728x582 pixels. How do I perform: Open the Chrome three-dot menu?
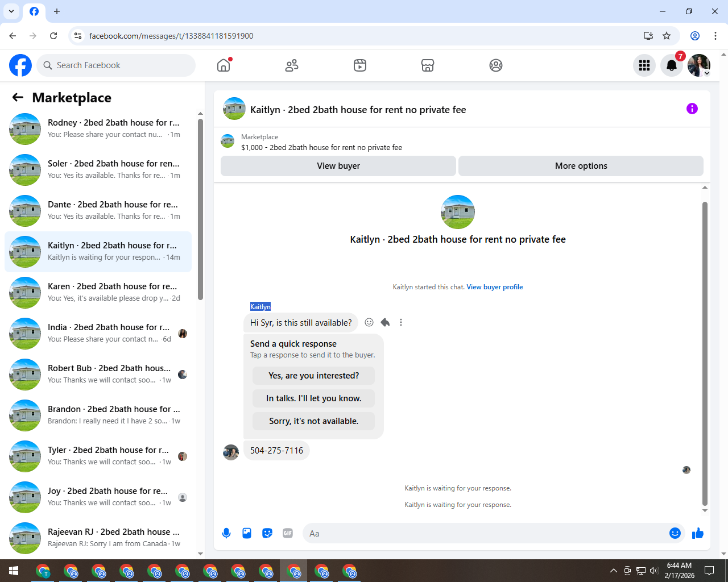click(715, 36)
